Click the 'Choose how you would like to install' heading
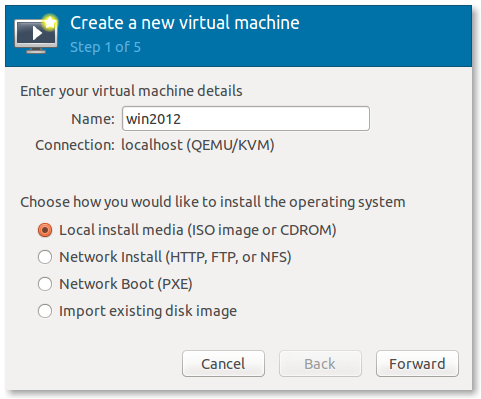 (x=213, y=202)
